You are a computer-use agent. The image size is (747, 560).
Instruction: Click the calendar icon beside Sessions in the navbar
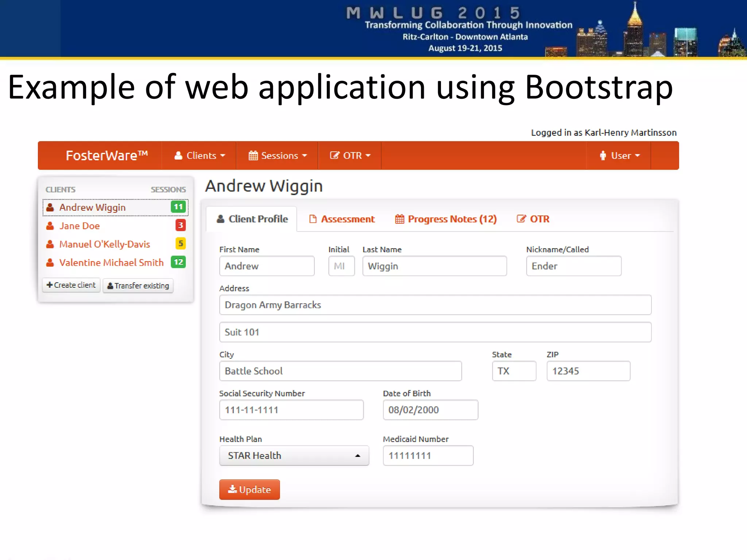(x=253, y=156)
